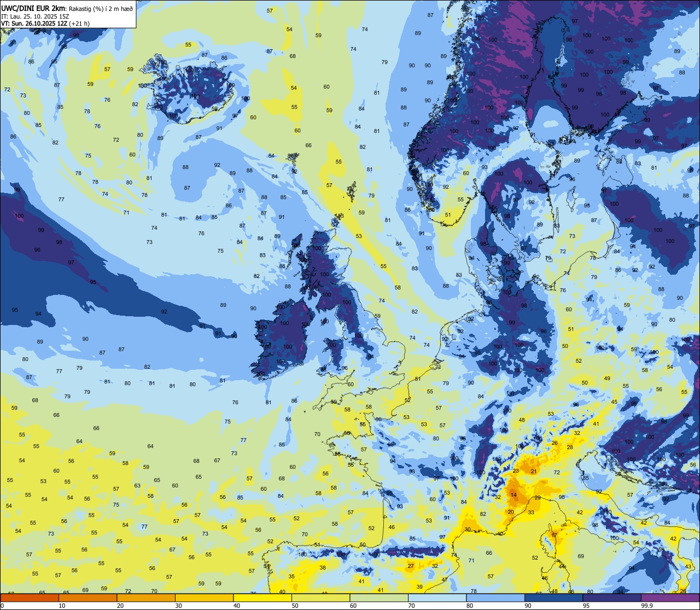Click the text Rakastig (%) í 2 m hæð

[100, 8]
